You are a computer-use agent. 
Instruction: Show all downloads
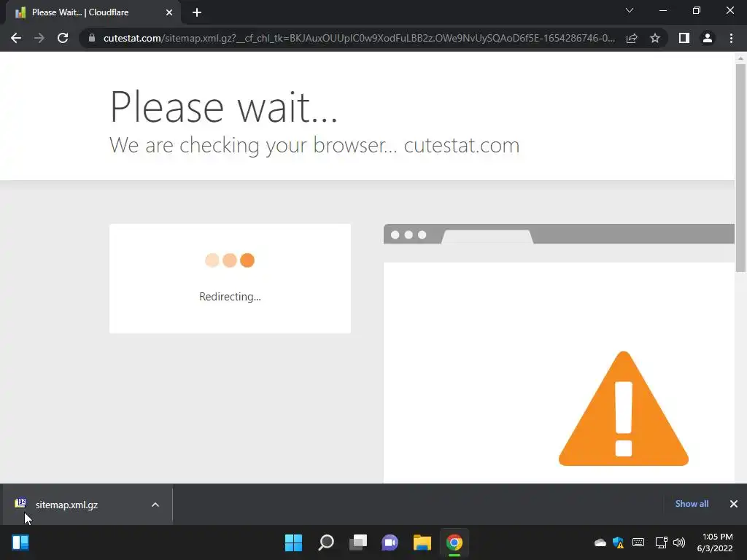point(692,504)
